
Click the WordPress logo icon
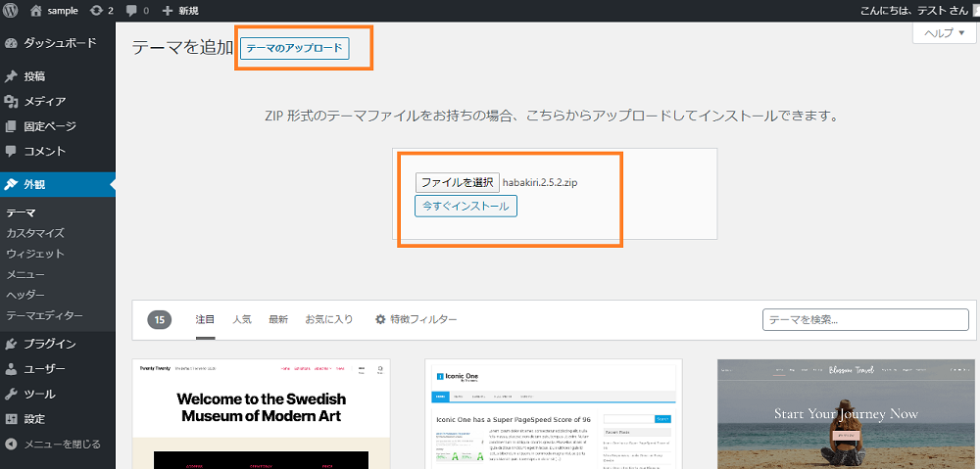click(12, 11)
